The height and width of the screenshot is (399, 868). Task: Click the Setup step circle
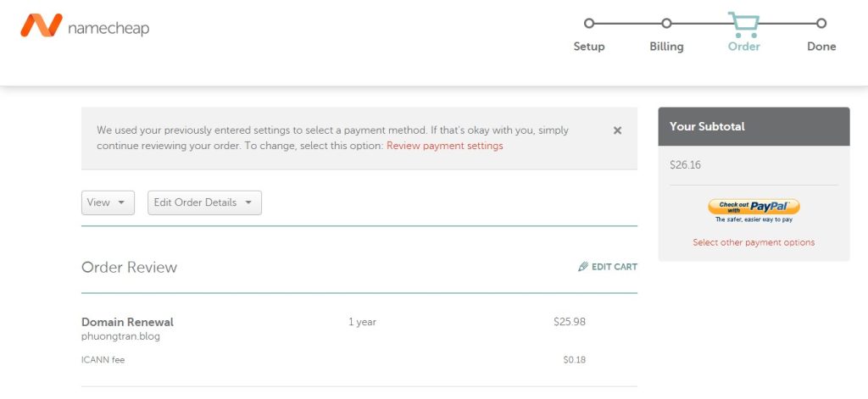589,24
